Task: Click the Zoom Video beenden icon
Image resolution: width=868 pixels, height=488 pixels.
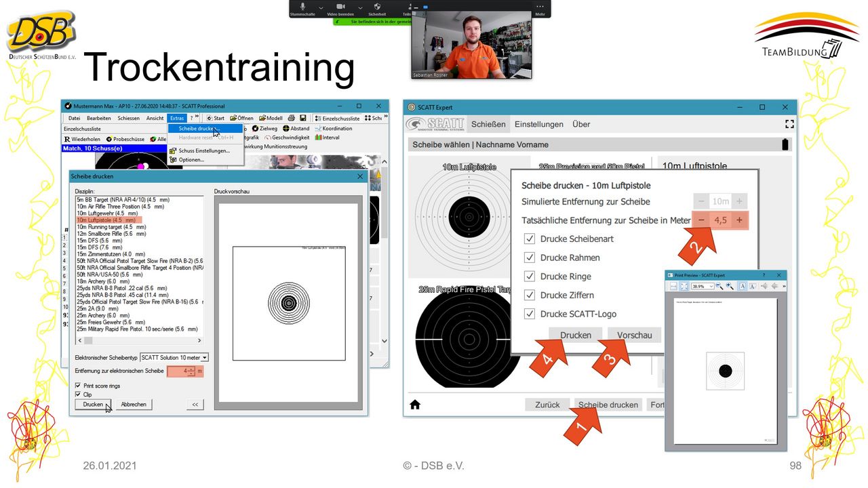Action: (x=340, y=7)
